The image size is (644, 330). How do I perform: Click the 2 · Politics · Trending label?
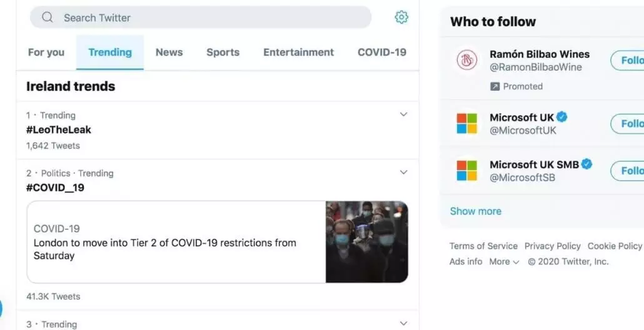pyautogui.click(x=70, y=173)
